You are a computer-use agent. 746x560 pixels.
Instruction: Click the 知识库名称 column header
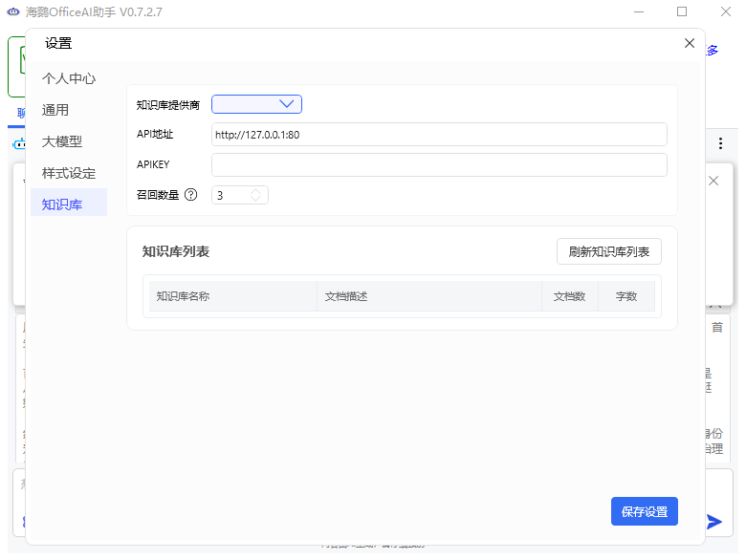[x=233, y=296]
